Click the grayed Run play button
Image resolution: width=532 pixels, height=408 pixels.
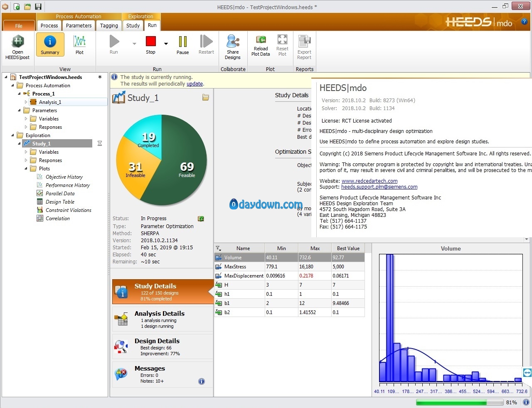pos(114,45)
